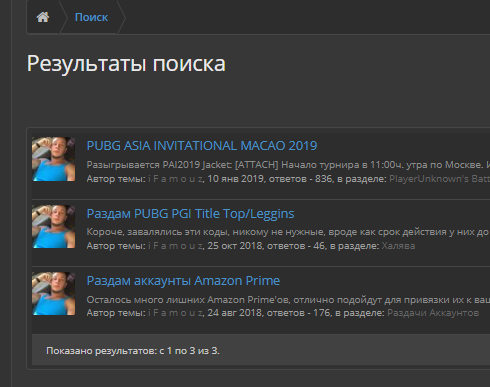Click reply count ответов - 836
Screen dimensions: 490x387
pyautogui.click(x=300, y=179)
